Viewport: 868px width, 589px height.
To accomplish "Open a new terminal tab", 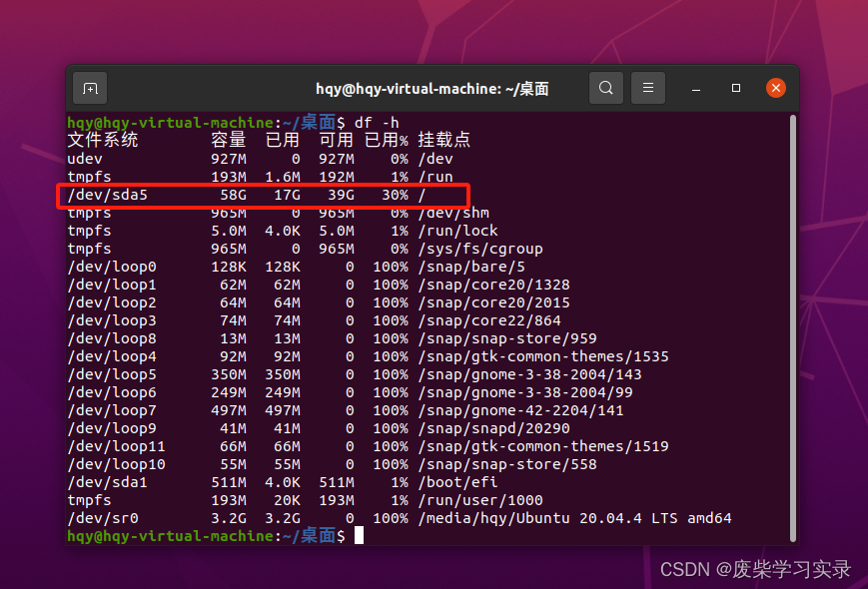I will (90, 88).
